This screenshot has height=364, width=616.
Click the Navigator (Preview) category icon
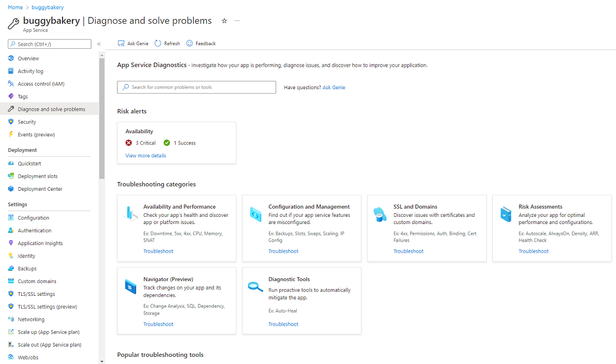coord(130,287)
